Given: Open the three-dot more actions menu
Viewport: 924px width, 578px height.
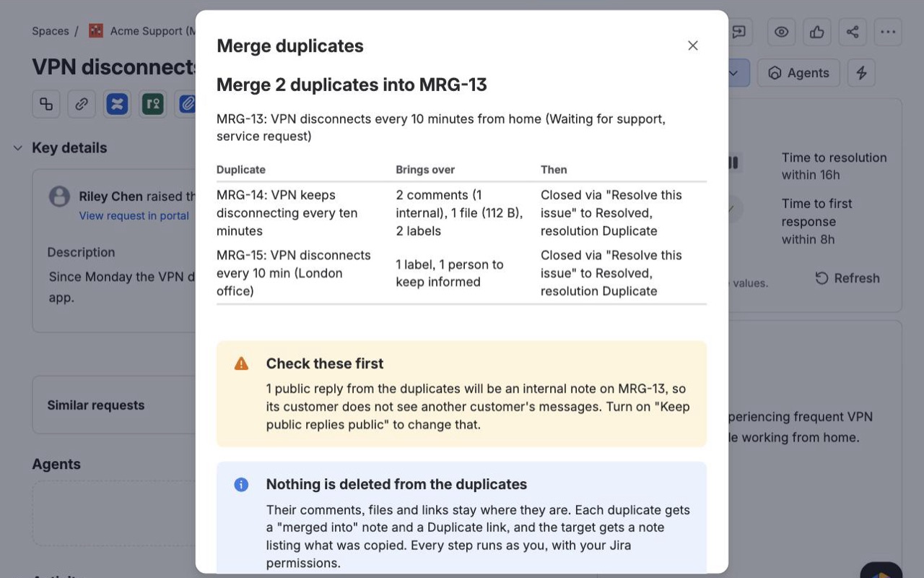Looking at the screenshot, I should click(x=888, y=32).
